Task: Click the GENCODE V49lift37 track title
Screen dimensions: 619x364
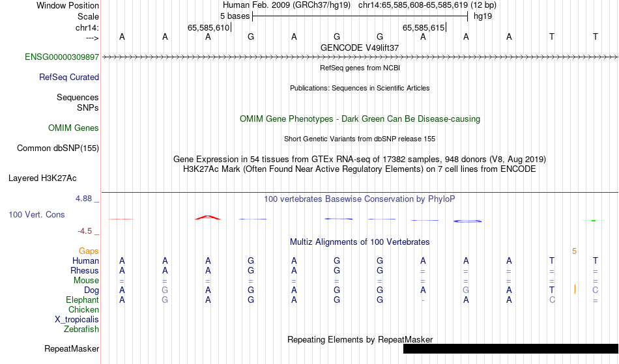Action: 360,48
